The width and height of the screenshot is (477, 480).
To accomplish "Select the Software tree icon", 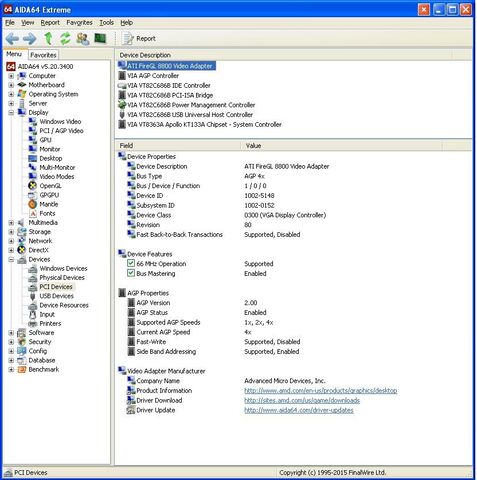I will coord(22,333).
